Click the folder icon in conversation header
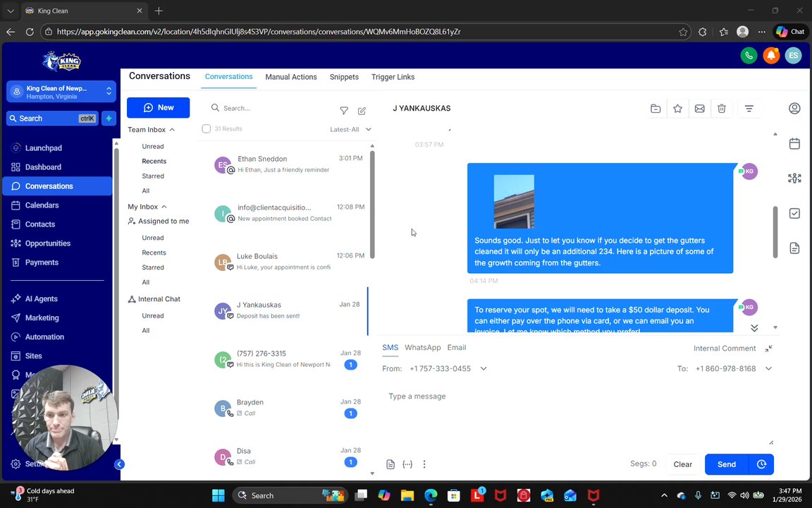Screen dimensions: 812x508 (656, 109)
